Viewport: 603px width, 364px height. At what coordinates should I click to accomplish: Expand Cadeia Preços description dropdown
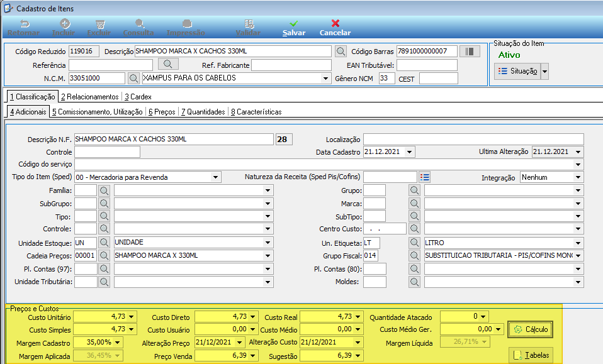[x=268, y=255]
